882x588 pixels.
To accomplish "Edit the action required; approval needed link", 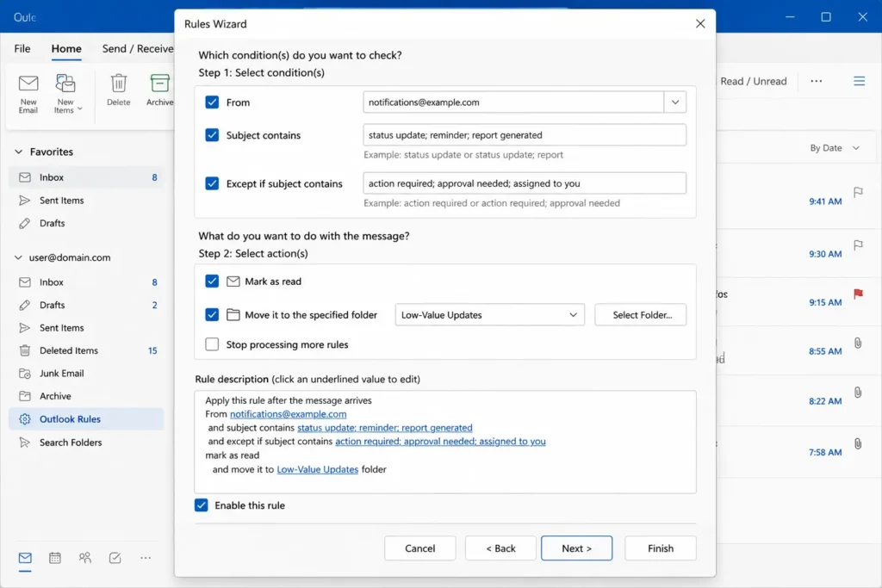I will pos(440,442).
